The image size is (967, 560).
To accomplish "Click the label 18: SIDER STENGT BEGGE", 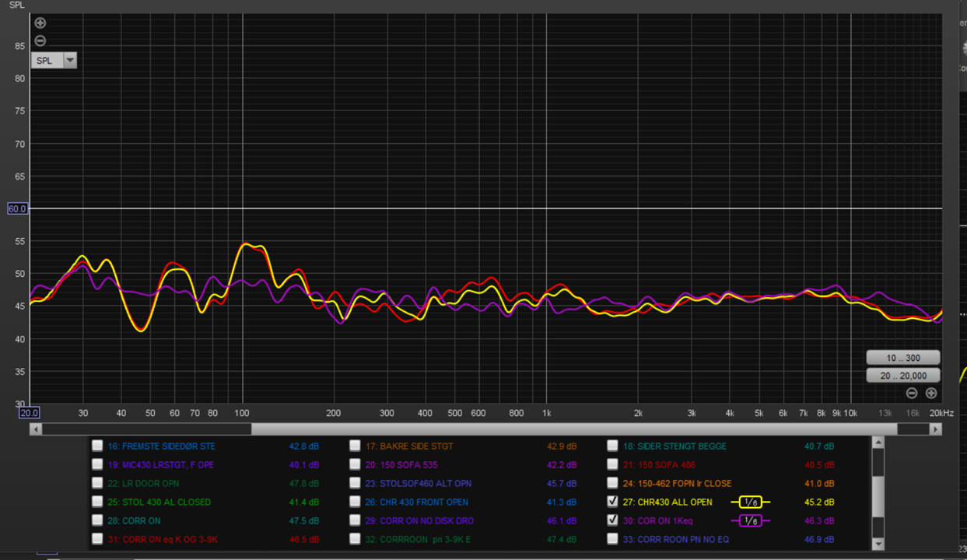I will click(674, 446).
